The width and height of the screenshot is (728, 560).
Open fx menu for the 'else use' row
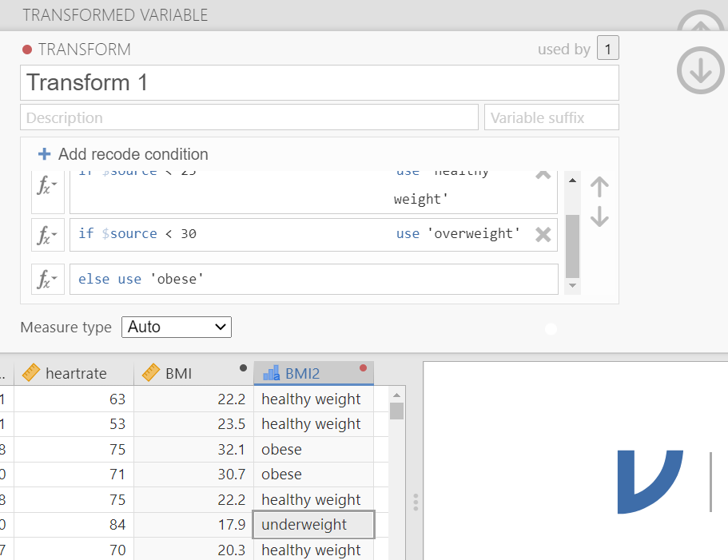(46, 280)
